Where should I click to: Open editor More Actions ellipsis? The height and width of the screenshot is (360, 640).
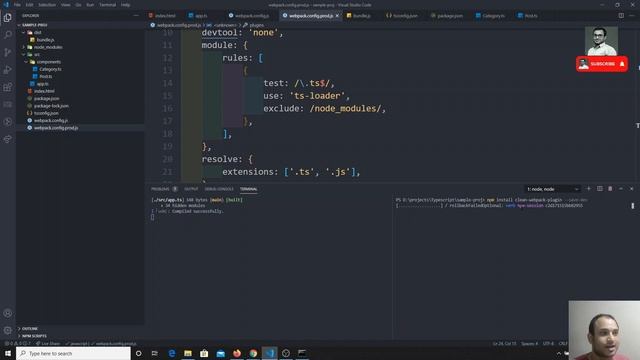632,16
